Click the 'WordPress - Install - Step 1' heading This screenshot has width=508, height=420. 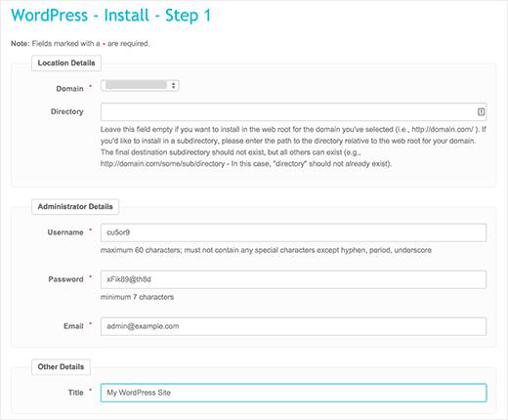tap(111, 16)
